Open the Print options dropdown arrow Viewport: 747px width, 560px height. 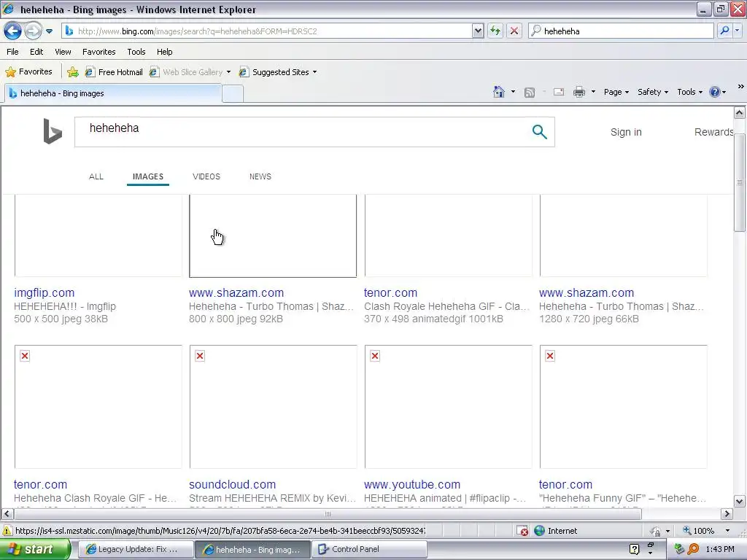[593, 92]
